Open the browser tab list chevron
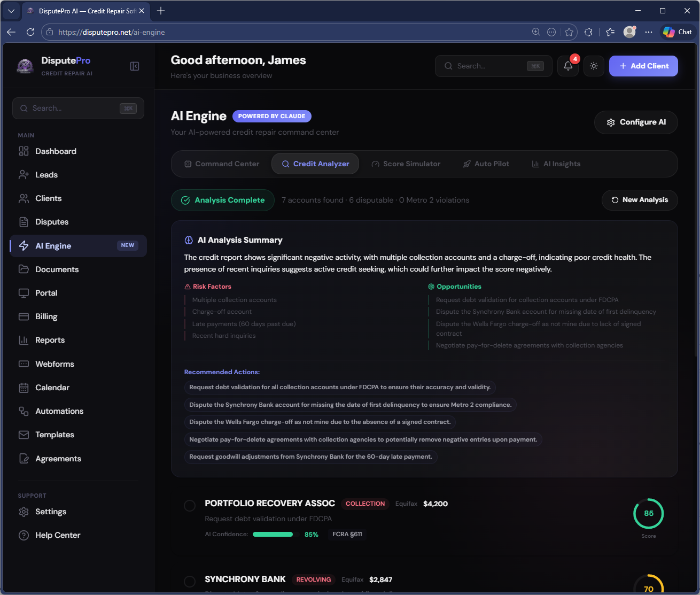Image resolution: width=700 pixels, height=595 pixels. click(11, 11)
